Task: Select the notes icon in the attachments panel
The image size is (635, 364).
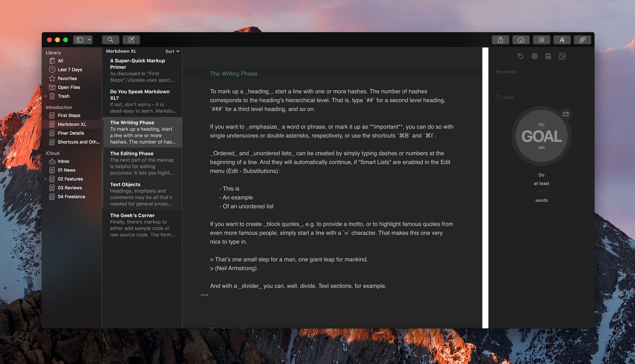Action: [x=548, y=56]
